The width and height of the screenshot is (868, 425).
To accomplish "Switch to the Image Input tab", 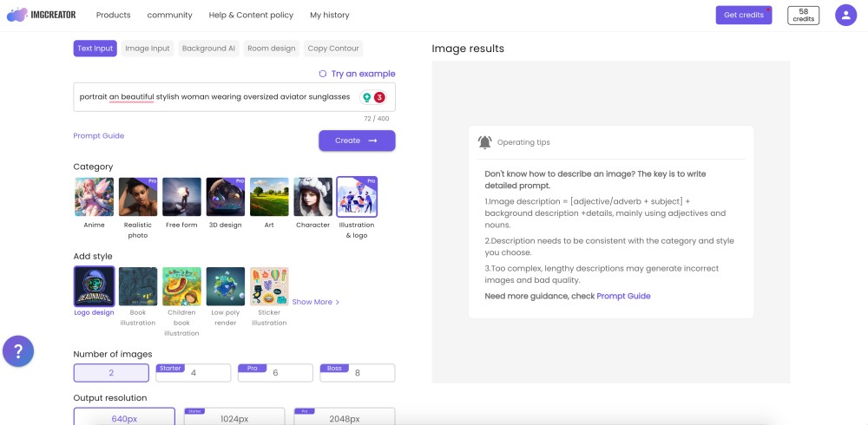I will (148, 49).
